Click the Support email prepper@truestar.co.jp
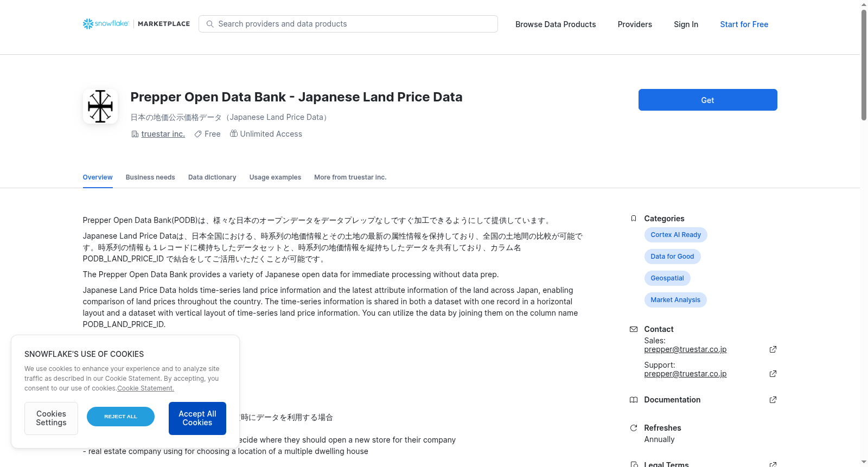 click(x=685, y=374)
